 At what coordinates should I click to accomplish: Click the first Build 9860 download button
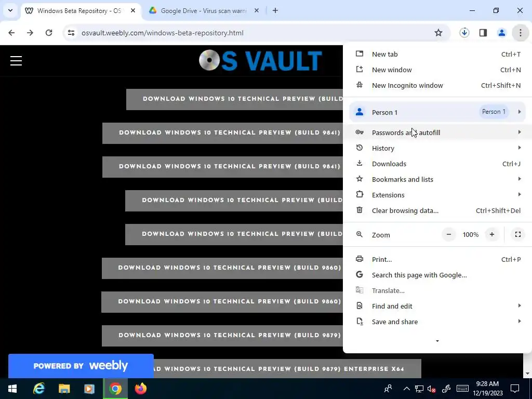(222, 268)
